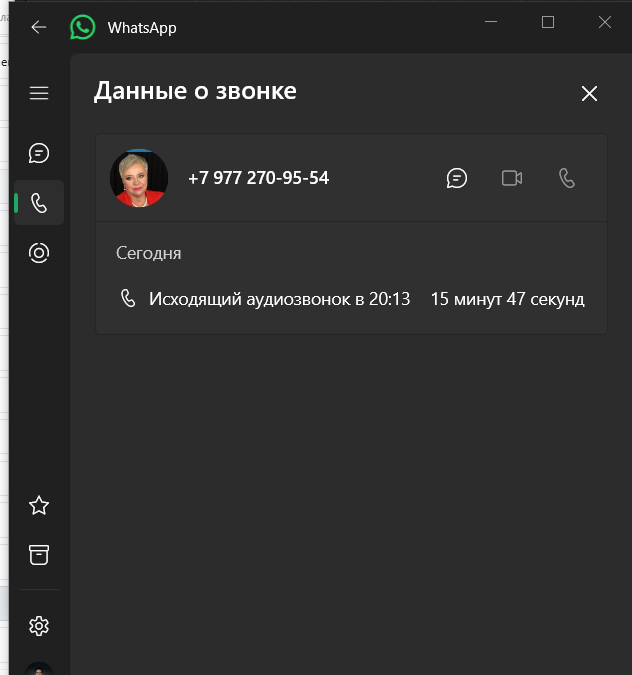This screenshot has height=675, width=632.
Task: Click the phone number +7 977 270-95-54
Action: point(259,178)
